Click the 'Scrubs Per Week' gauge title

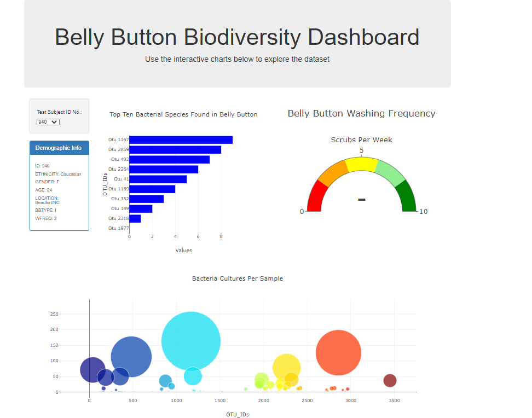361,140
